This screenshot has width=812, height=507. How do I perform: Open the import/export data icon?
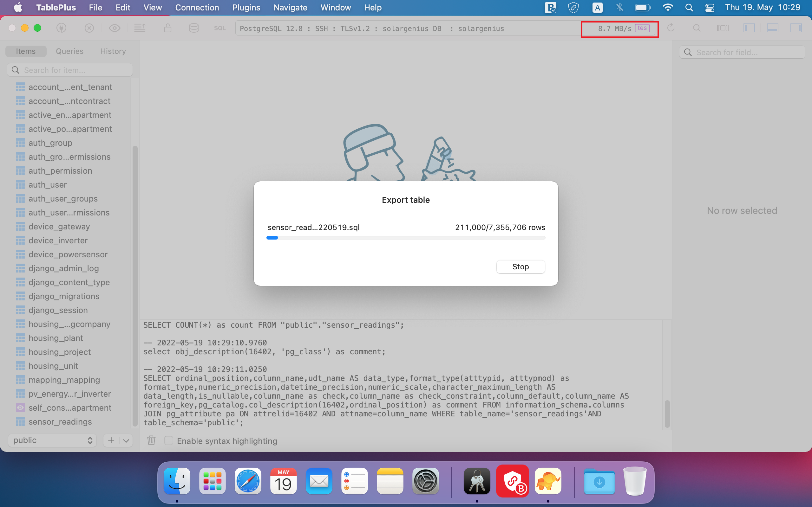(x=140, y=28)
